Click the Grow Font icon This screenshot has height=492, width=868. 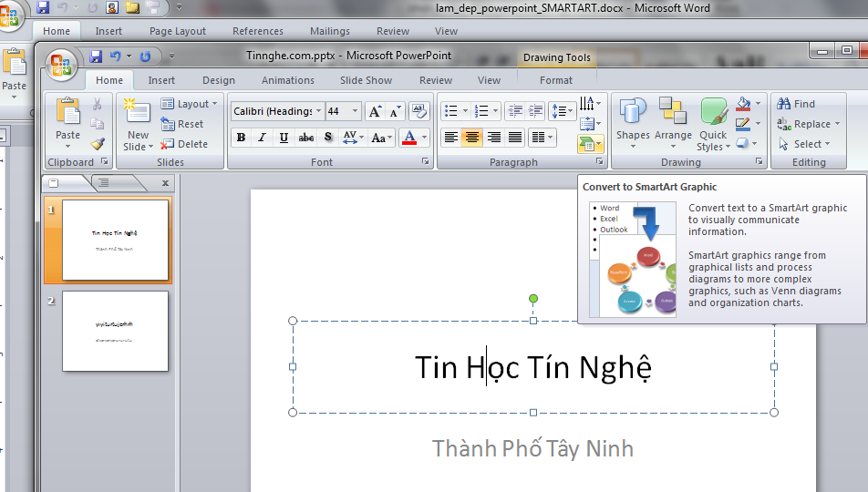coord(374,111)
